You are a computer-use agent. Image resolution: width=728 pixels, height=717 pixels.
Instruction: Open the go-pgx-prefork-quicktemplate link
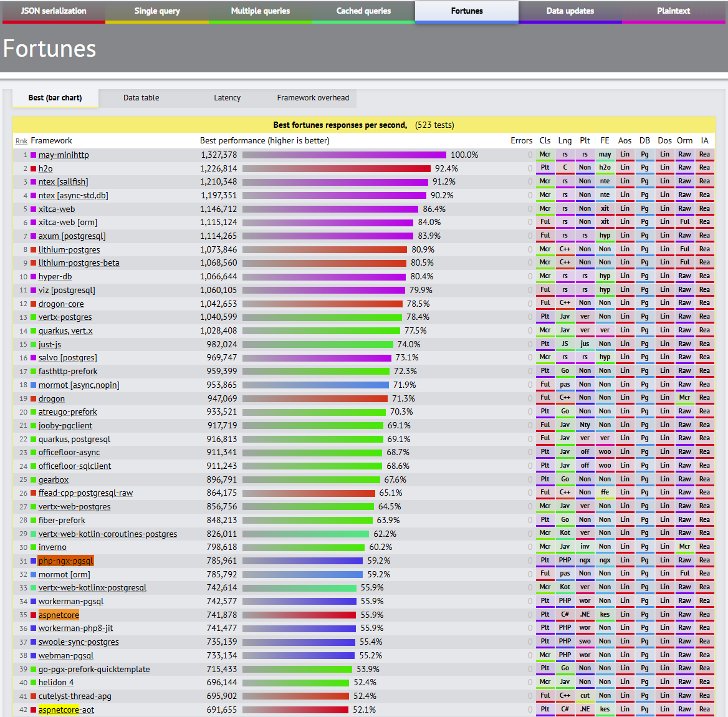tap(94, 670)
